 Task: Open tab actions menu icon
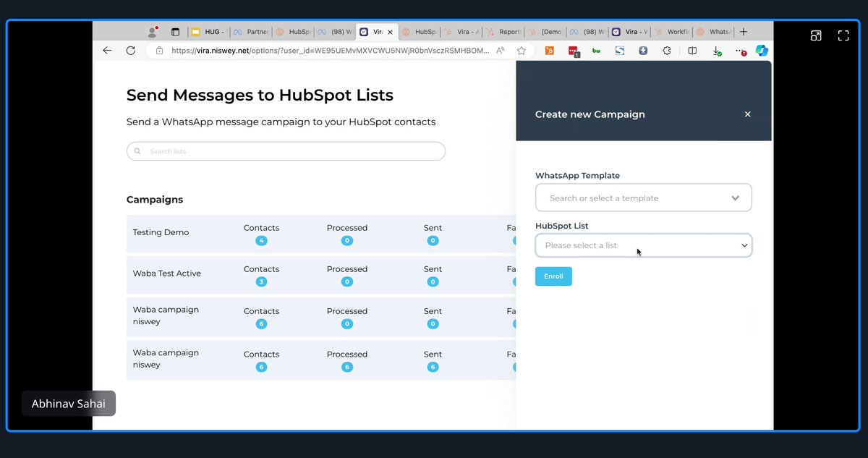coord(175,32)
